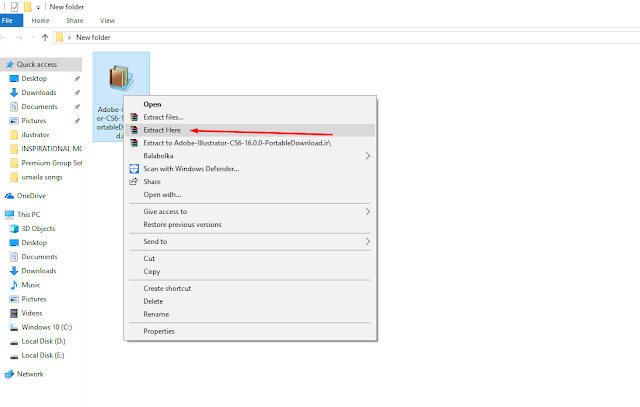
Task: Choose Extract to Adobe-Illustrator-CS6 folder option
Action: click(250, 143)
